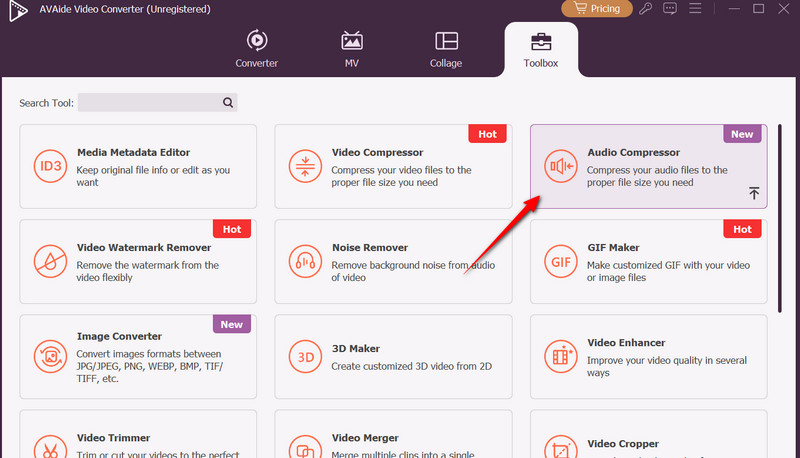This screenshot has width=800, height=458.
Task: Switch to the MV tab
Action: pyautogui.click(x=351, y=49)
